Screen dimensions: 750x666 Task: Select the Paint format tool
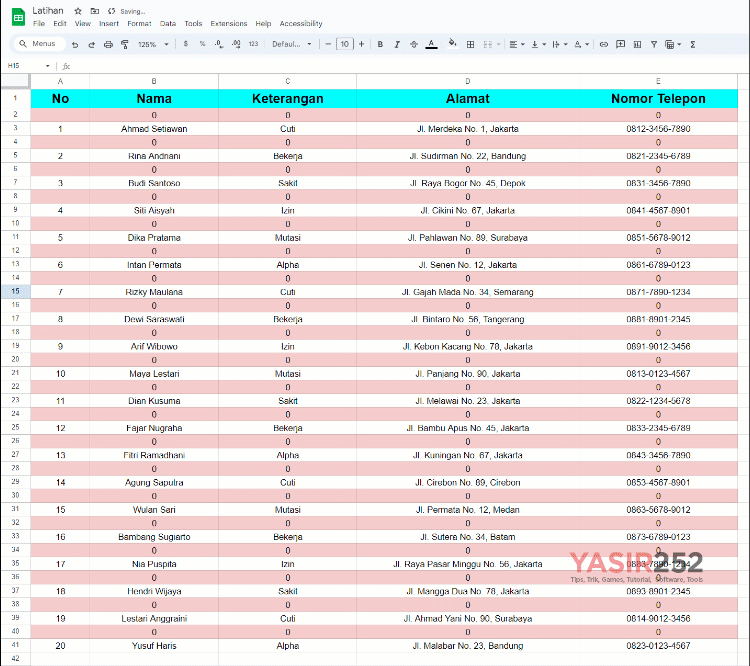pyautogui.click(x=125, y=44)
